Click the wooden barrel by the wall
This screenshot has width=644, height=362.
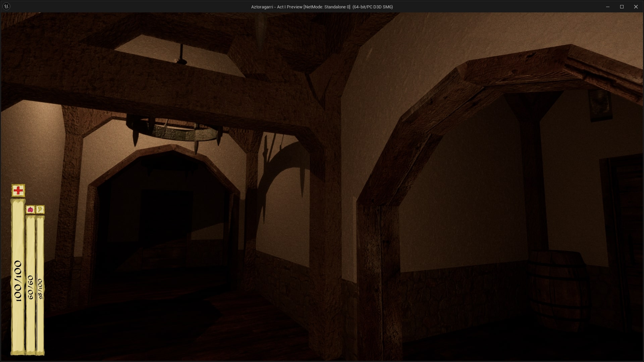558,288
